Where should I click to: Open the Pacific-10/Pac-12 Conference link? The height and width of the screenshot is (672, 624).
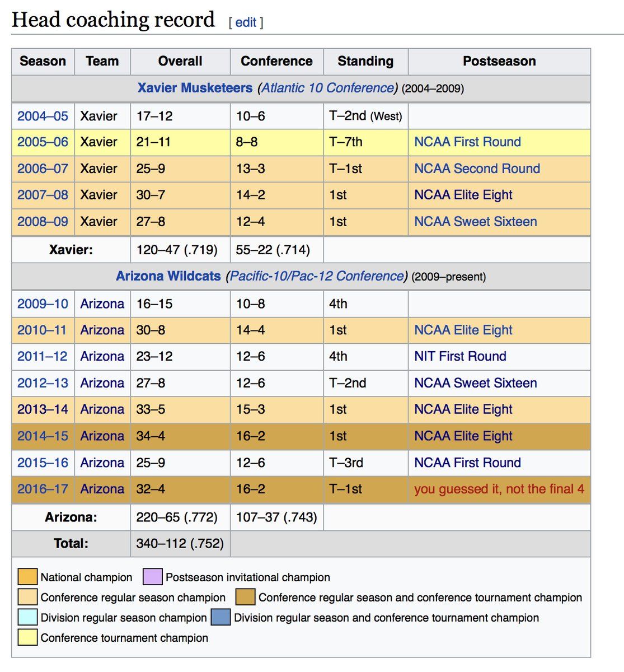tap(317, 276)
